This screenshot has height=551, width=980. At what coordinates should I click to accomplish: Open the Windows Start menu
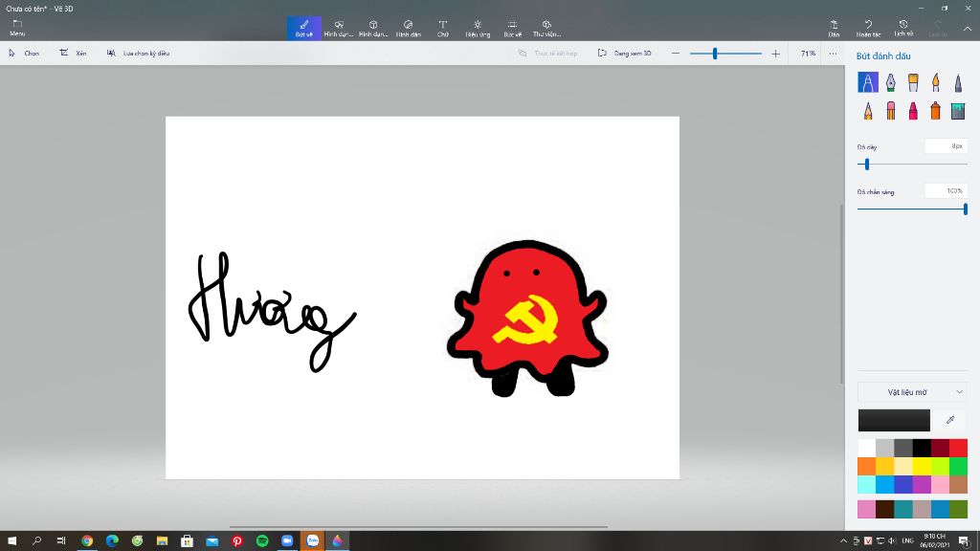coord(11,541)
